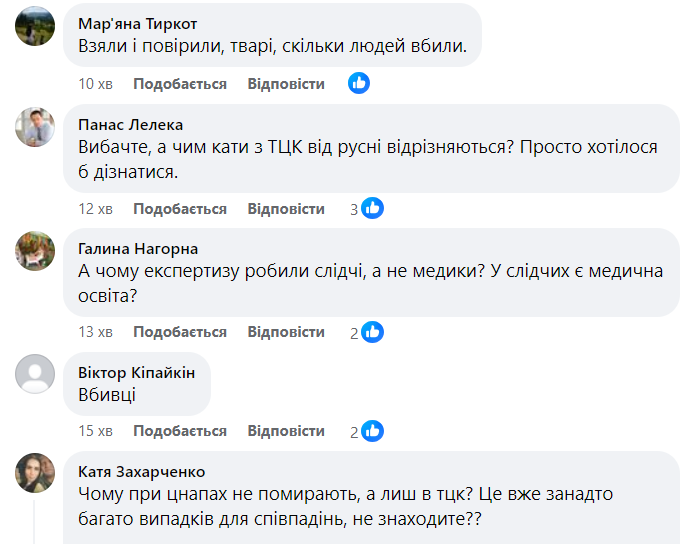Open Віктор Кіпайкін's profile name link
This screenshot has width=694, height=544.
tap(136, 372)
